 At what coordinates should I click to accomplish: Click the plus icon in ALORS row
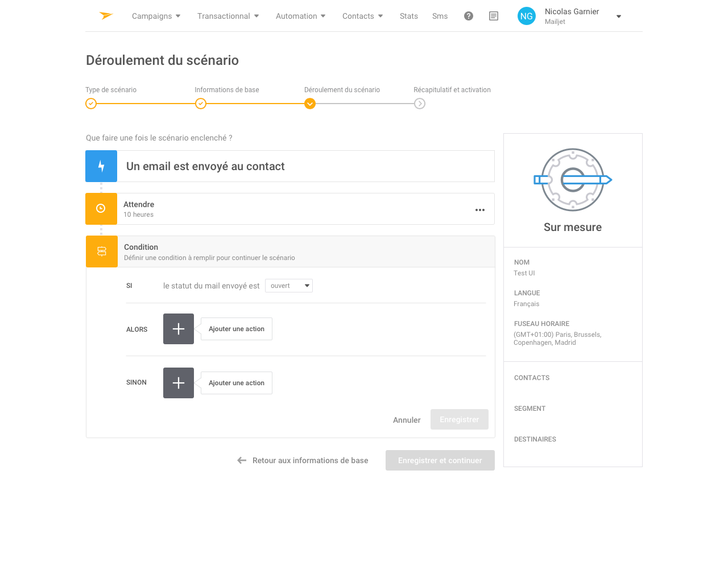click(179, 329)
